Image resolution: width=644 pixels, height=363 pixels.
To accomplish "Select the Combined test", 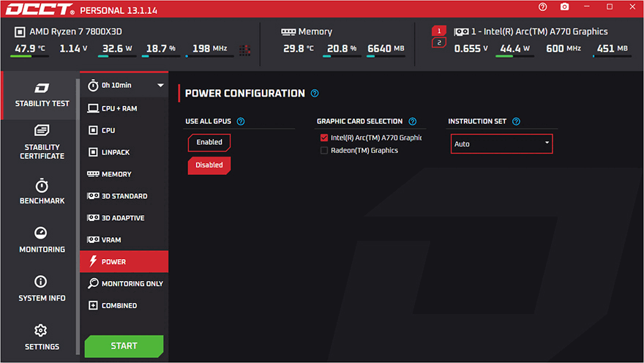I will coord(124,305).
